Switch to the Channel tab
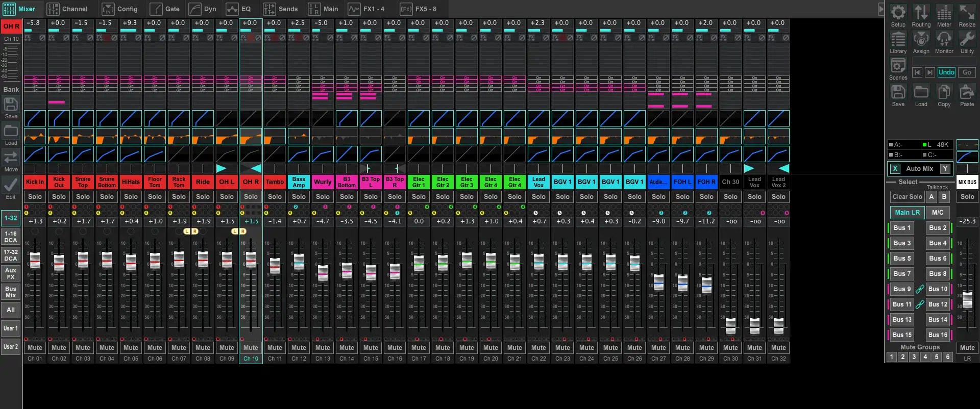This screenshot has width=980, height=409. pyautogui.click(x=67, y=9)
